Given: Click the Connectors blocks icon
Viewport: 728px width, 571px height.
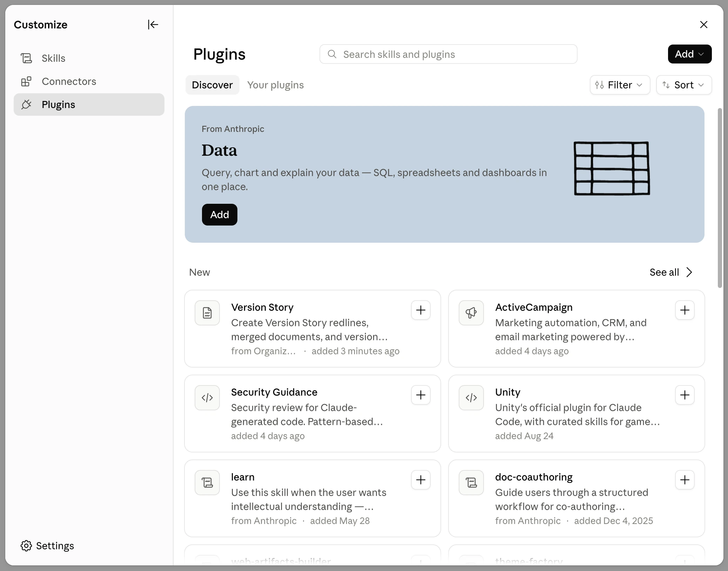Looking at the screenshot, I should pos(26,81).
